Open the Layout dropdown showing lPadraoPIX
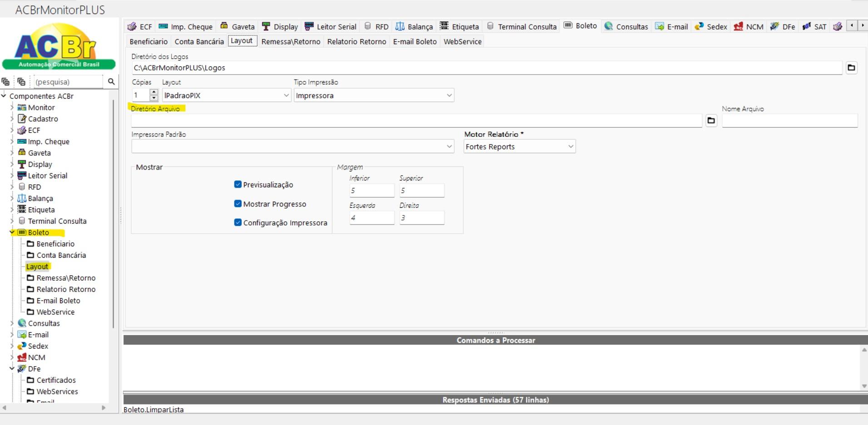 286,95
